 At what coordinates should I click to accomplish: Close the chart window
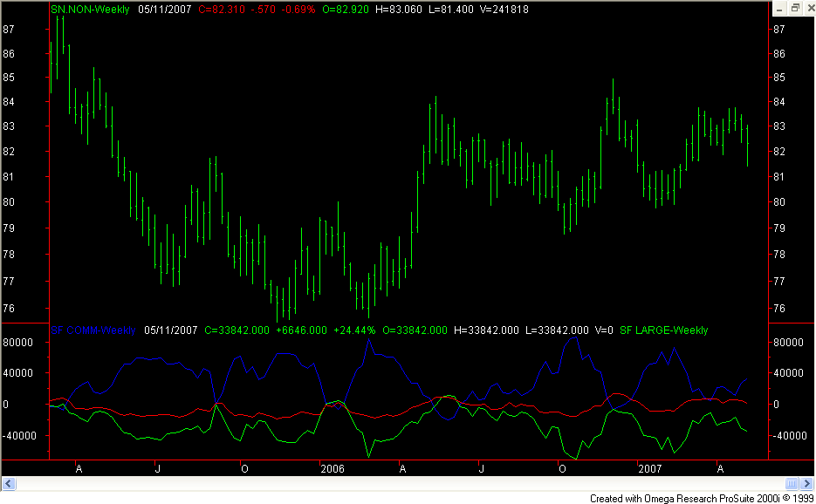pos(810,9)
